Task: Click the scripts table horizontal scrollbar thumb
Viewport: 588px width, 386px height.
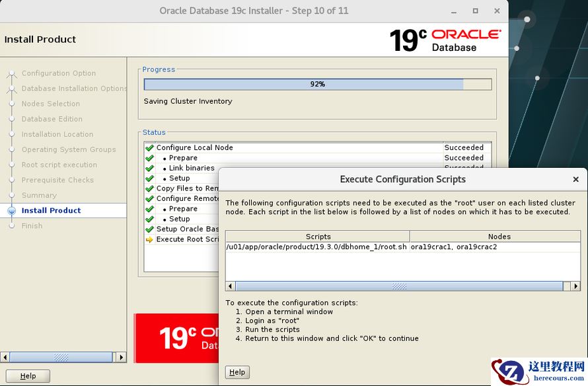Action: pos(399,286)
